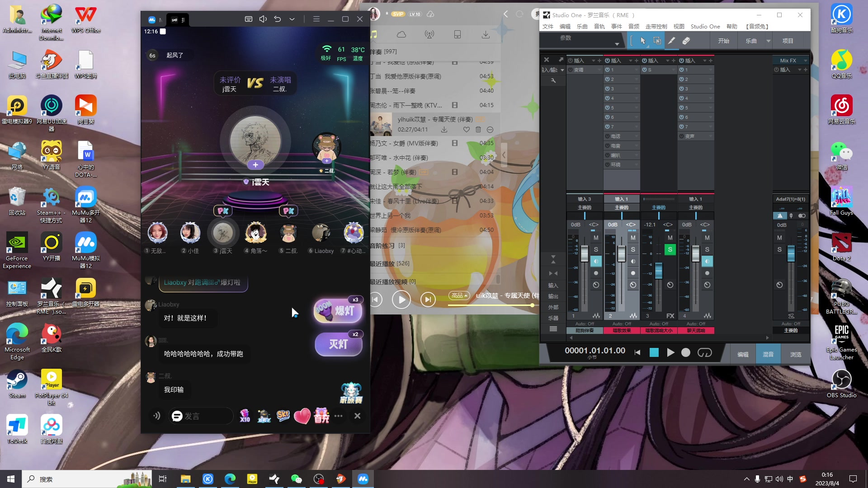Open the three-dots more icon in chat bar
Screen dimensions: 868x488
tap(339, 416)
